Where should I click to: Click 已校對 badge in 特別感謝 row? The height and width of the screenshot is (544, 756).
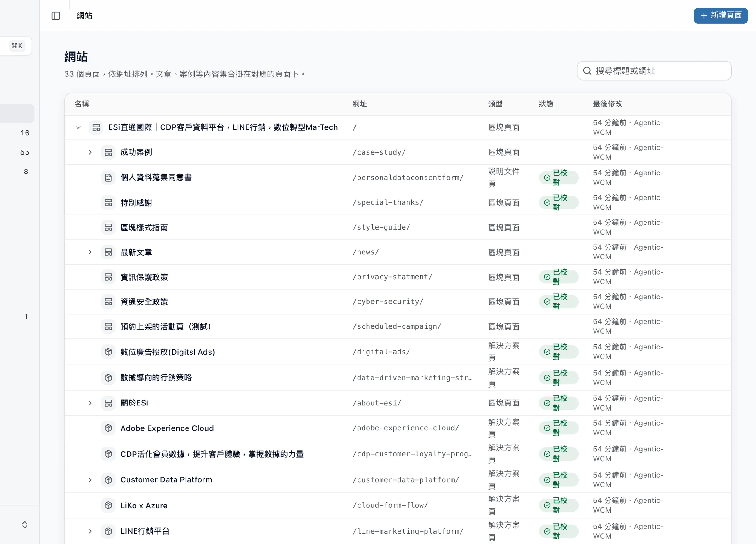559,202
